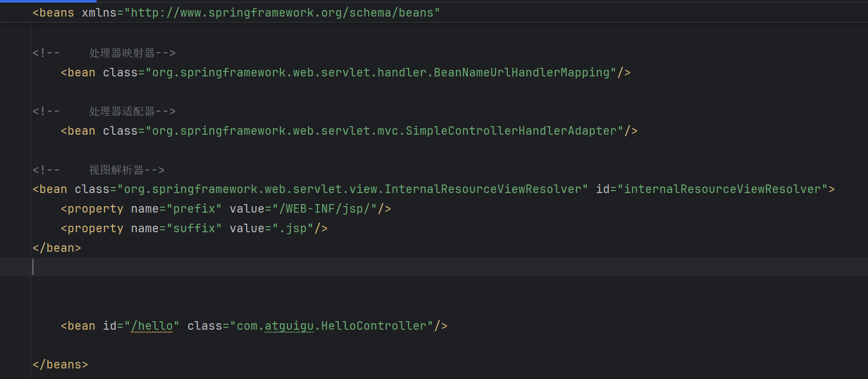
Task: Click the underlined /hello bean id
Action: [x=151, y=326]
